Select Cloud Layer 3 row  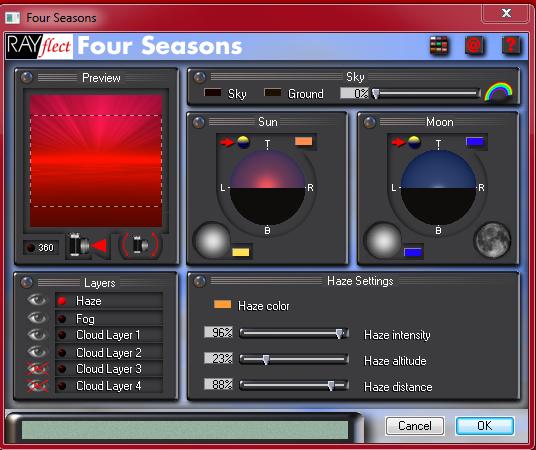click(109, 369)
